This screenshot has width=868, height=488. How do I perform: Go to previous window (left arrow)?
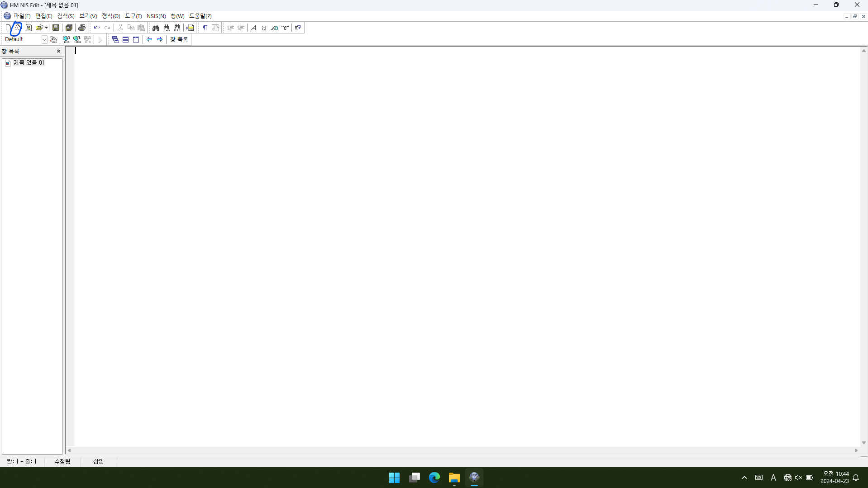pyautogui.click(x=149, y=39)
